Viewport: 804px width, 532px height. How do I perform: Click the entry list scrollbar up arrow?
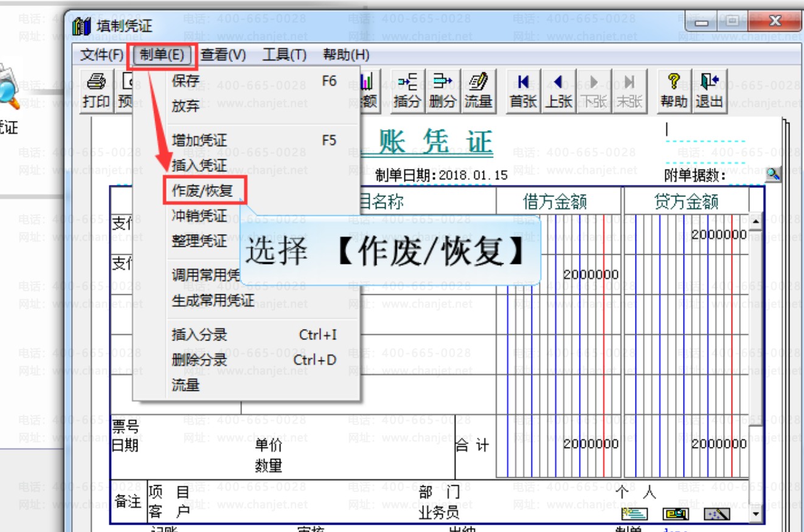[x=756, y=221]
